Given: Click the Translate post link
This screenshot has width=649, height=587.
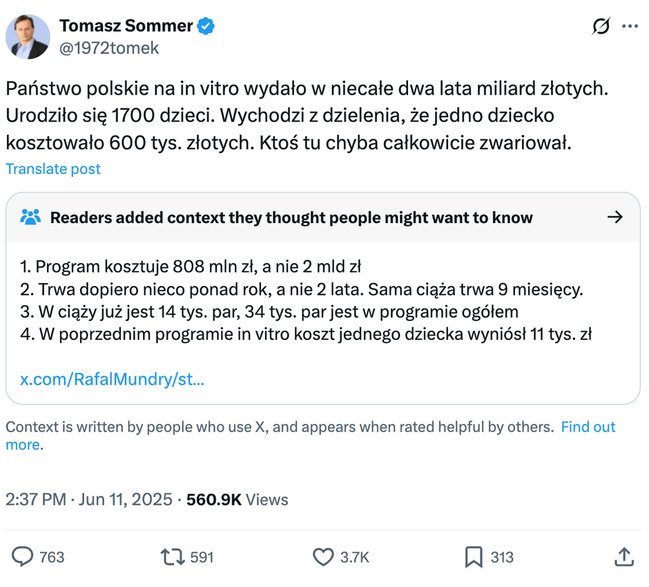Looking at the screenshot, I should point(53,169).
